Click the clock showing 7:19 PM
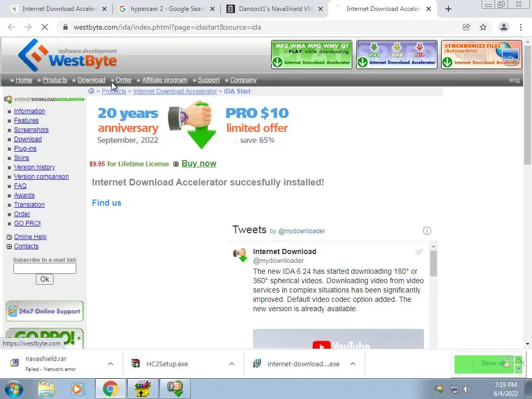Viewport: 532px width, 399px height. [x=506, y=385]
